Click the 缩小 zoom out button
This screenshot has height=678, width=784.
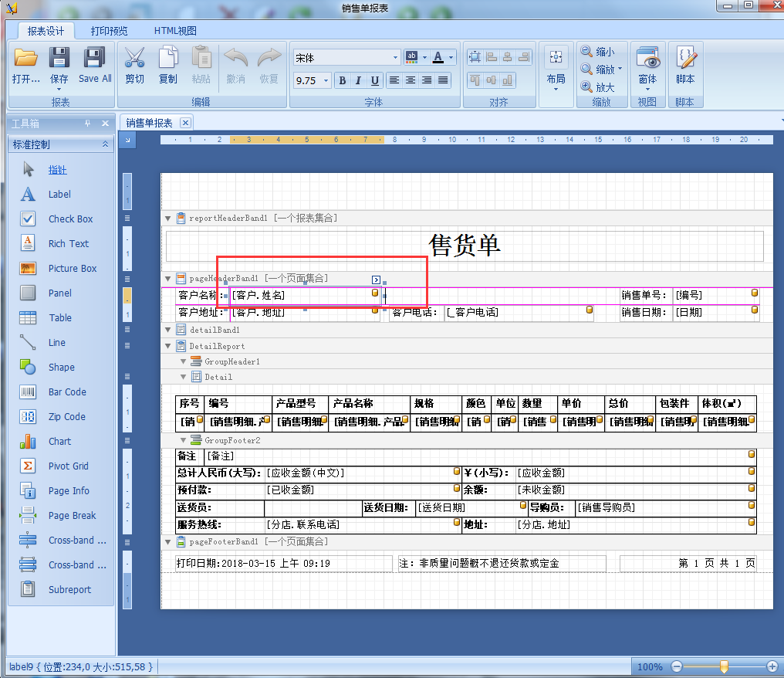coord(598,52)
